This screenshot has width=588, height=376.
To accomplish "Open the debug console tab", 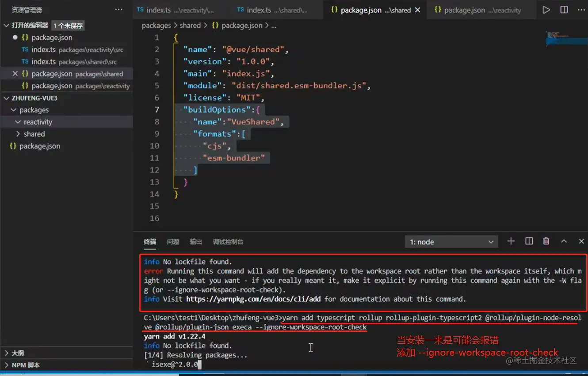I will point(228,242).
